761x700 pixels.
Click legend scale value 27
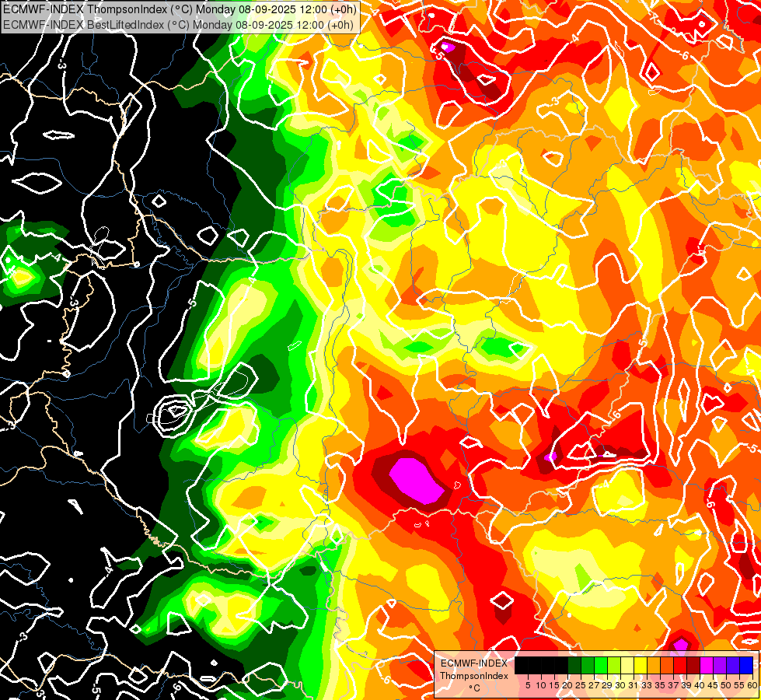coord(594,685)
